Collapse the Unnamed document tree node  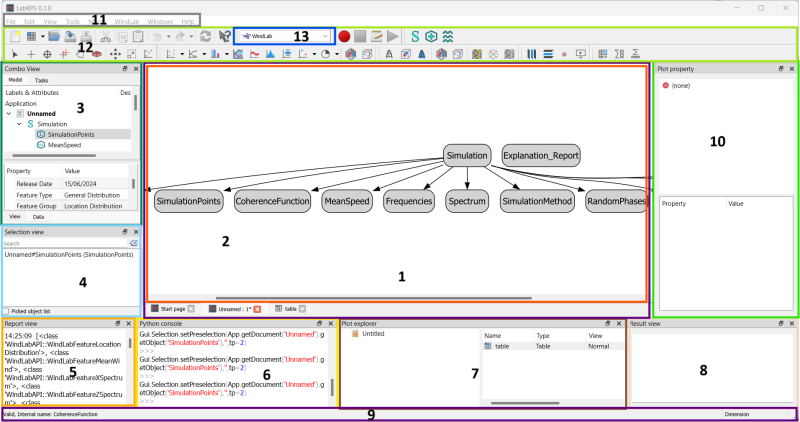click(9, 113)
